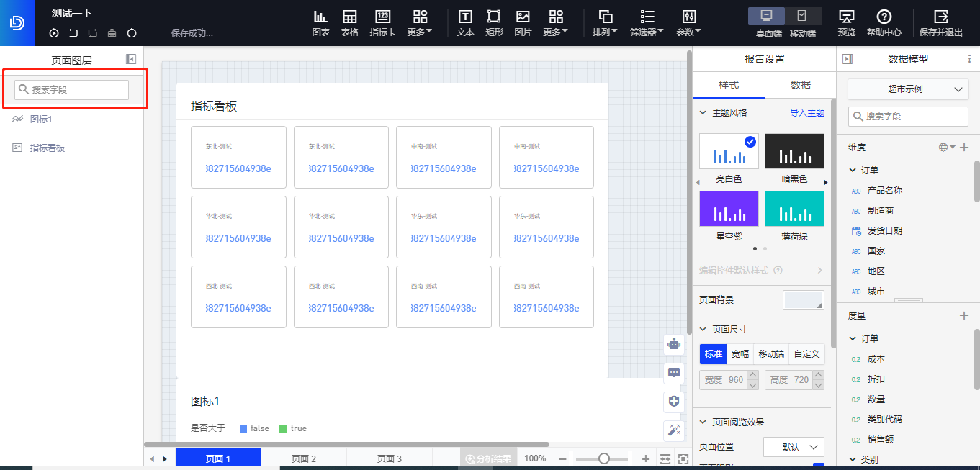The height and width of the screenshot is (470, 980).
Task: Insert a chart with the 图表 icon
Action: click(x=320, y=23)
